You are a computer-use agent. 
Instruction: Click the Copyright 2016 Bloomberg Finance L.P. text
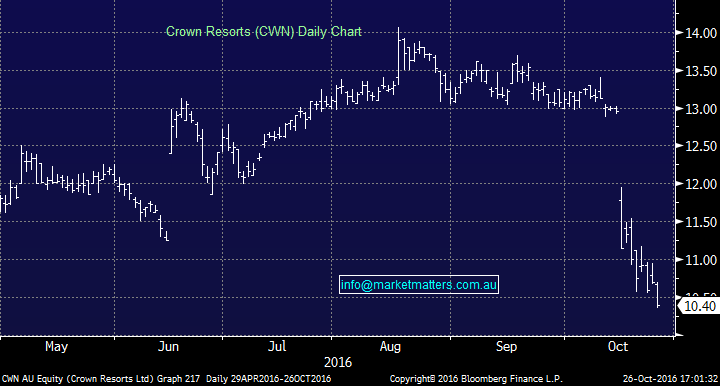(476, 379)
